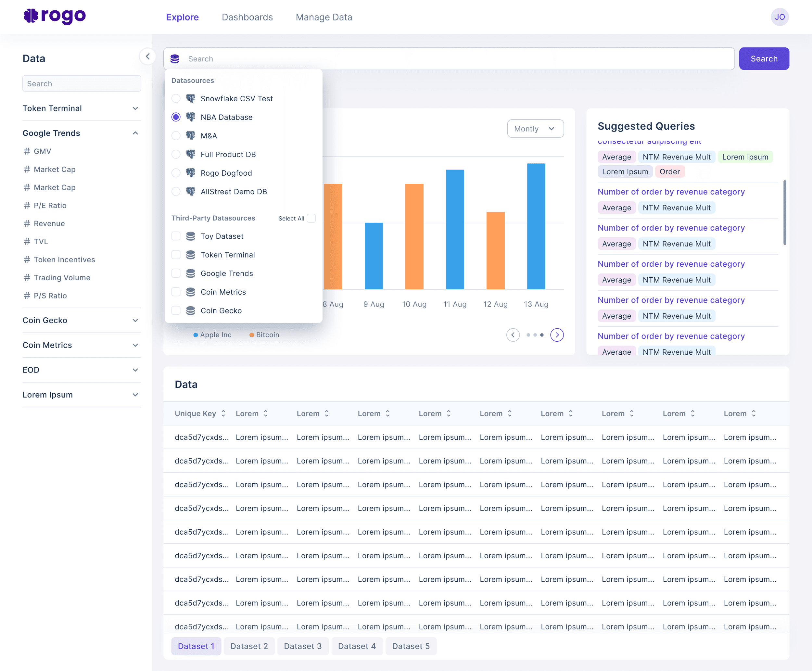Select the Rogo Dogfood radio button
The image size is (812, 671).
coord(176,173)
